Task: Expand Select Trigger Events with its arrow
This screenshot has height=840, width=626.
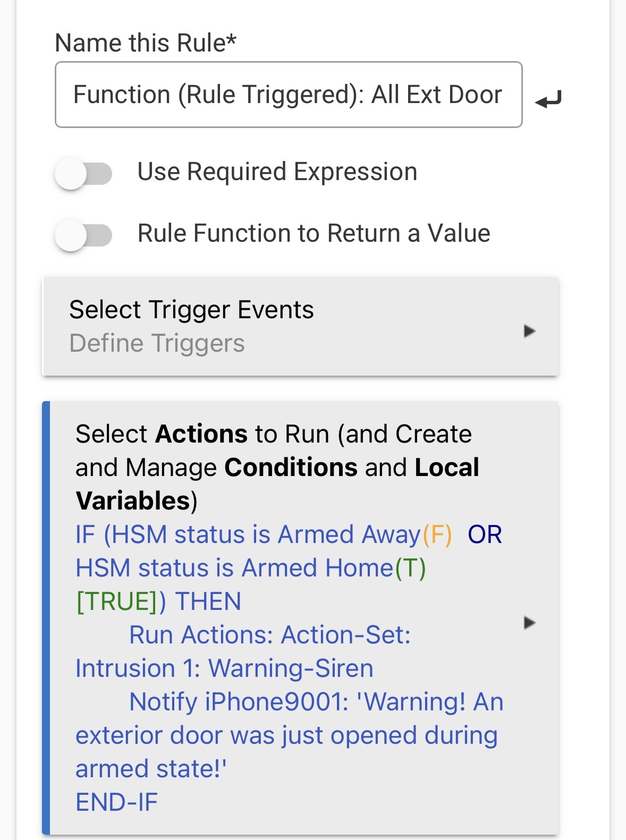Action: 529,331
